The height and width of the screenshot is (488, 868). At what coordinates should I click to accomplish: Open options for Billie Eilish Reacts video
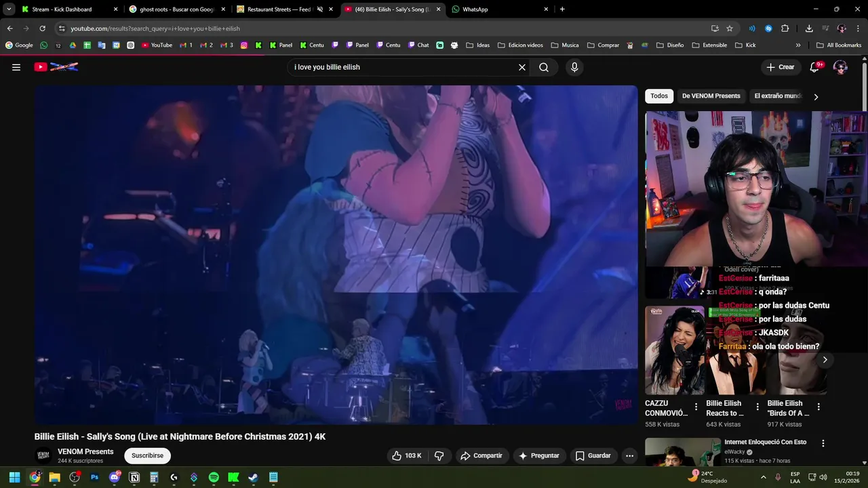click(x=757, y=407)
